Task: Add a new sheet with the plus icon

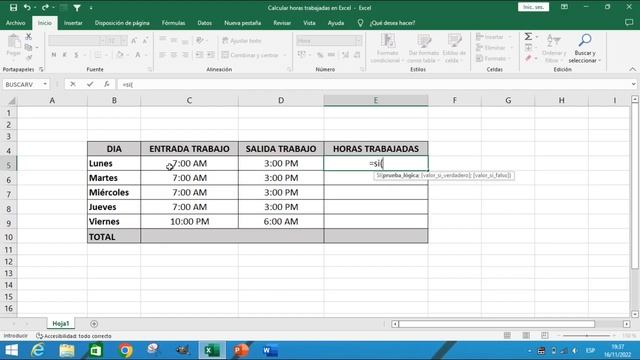Action: pyautogui.click(x=94, y=324)
